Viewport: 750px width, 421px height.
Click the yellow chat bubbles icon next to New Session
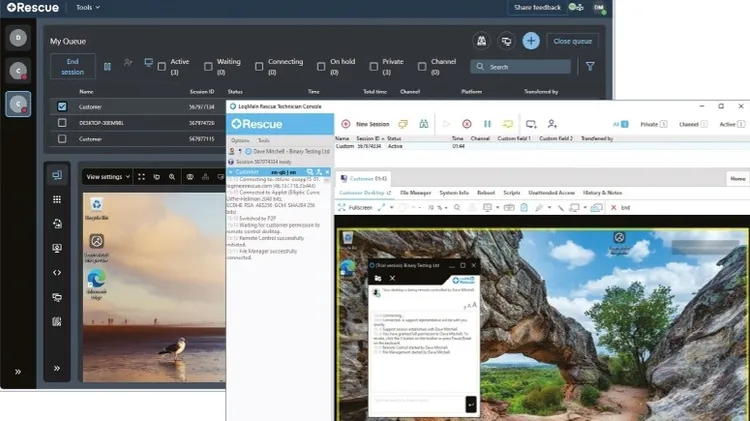point(403,124)
